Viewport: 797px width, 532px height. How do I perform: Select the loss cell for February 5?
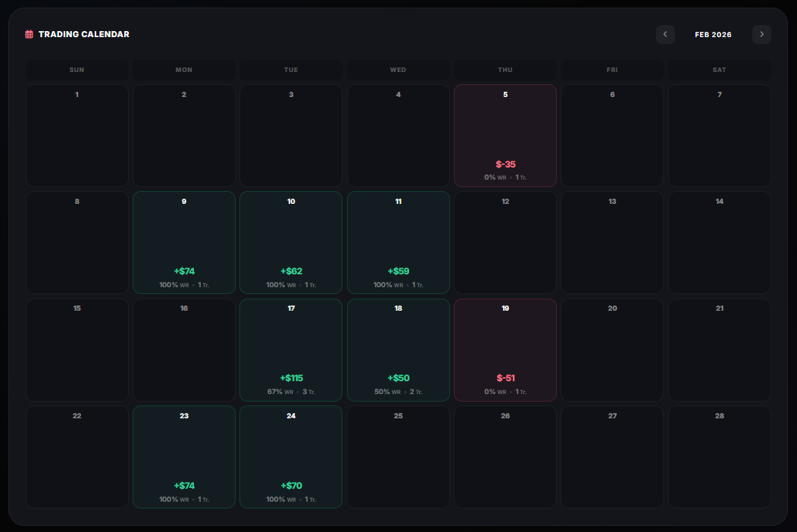[505, 135]
